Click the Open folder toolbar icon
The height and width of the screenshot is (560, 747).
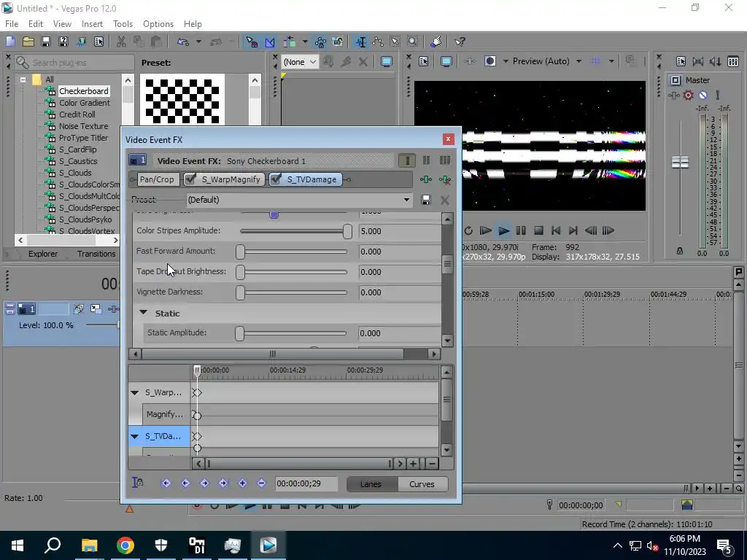pos(28,42)
